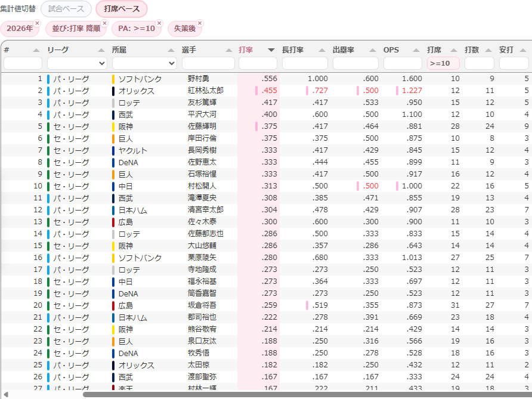This screenshot has height=399, width=532.
Task: Click the OPS filter input
Action: click(403, 63)
